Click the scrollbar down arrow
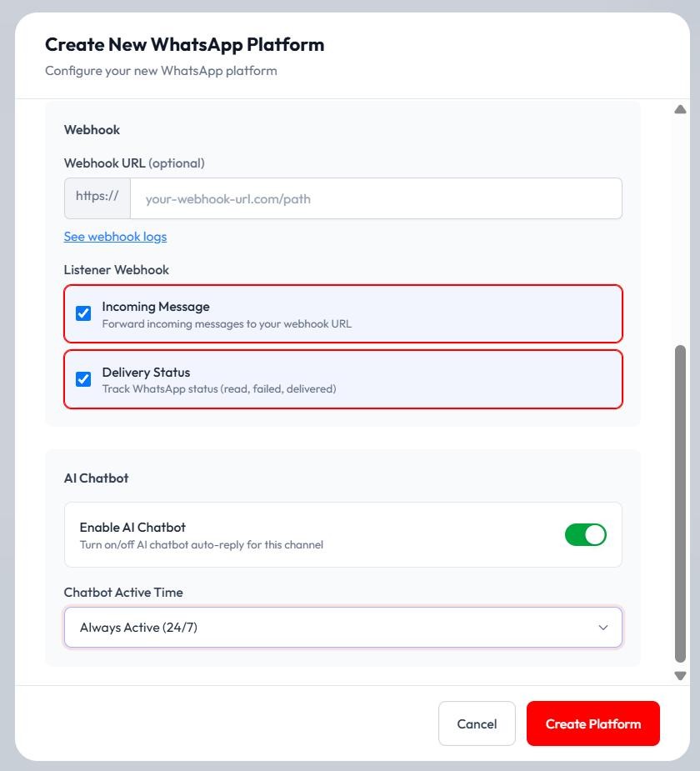The image size is (700, 771). coord(680,676)
